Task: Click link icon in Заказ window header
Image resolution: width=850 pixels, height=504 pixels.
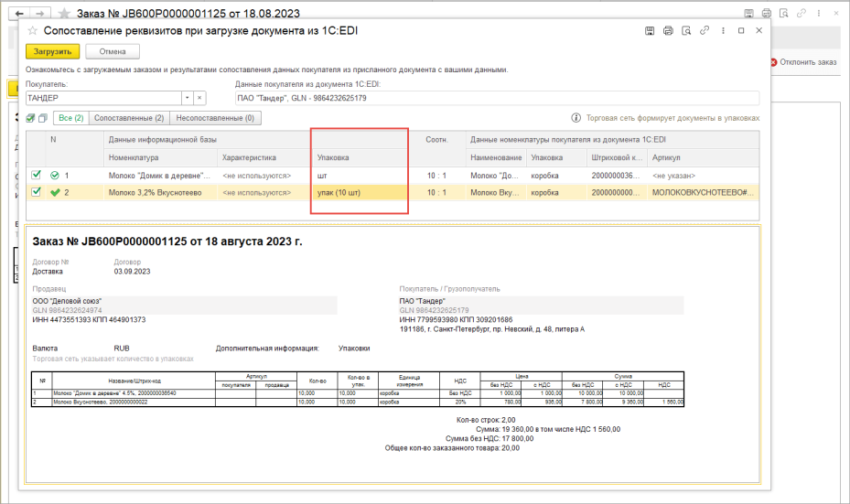Action: [802, 14]
